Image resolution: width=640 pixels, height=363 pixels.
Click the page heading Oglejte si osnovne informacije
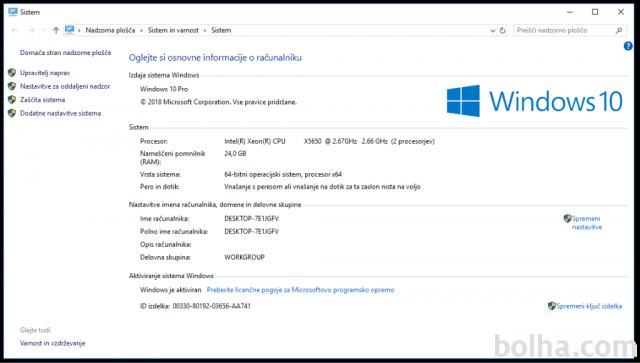click(x=215, y=58)
